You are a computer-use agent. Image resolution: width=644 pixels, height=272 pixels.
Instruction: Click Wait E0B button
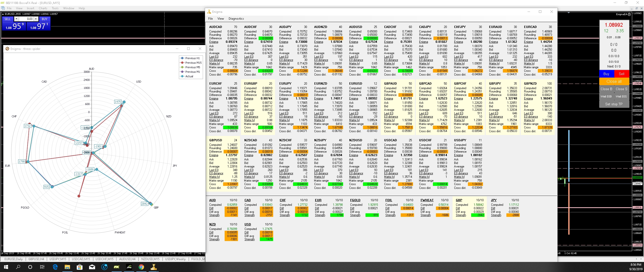click(x=606, y=96)
